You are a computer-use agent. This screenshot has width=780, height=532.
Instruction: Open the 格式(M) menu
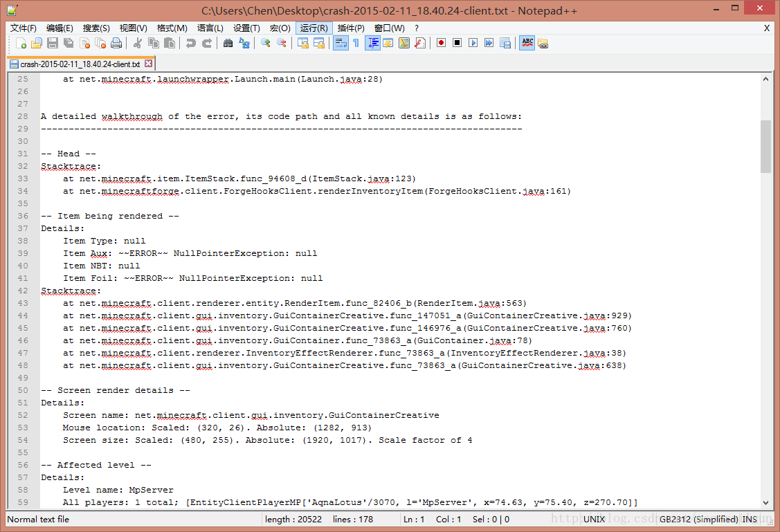click(x=172, y=28)
